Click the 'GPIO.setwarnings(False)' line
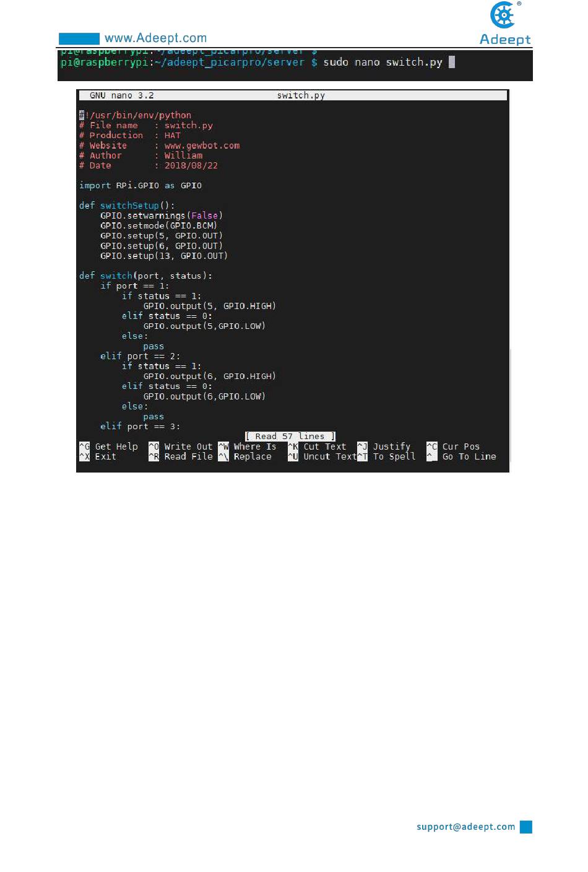The image size is (588, 872). tap(162, 216)
